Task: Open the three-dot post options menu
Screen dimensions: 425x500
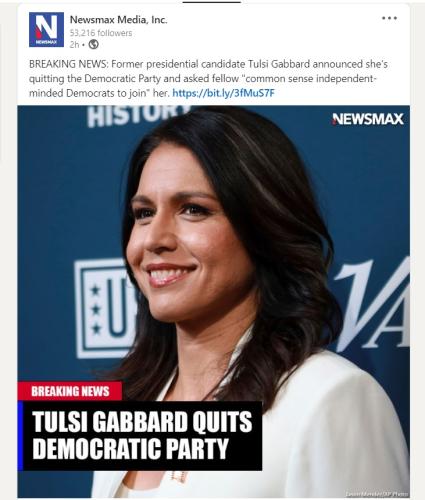Action: pos(389,18)
